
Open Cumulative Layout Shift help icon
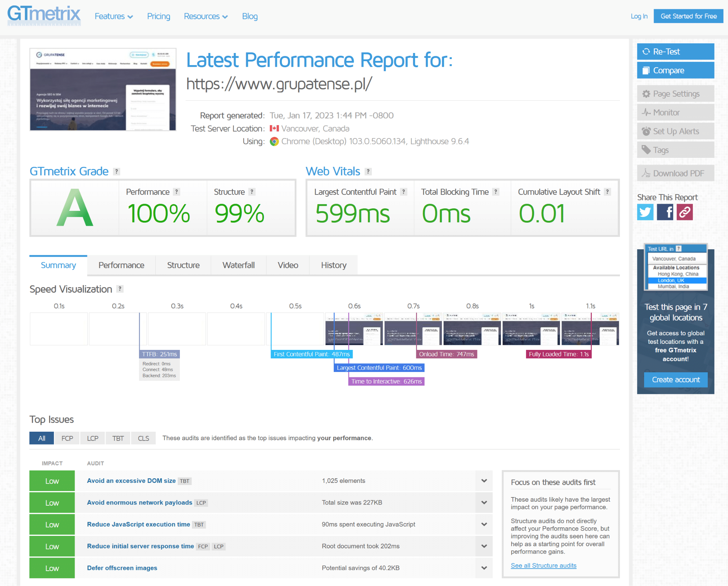(x=607, y=192)
